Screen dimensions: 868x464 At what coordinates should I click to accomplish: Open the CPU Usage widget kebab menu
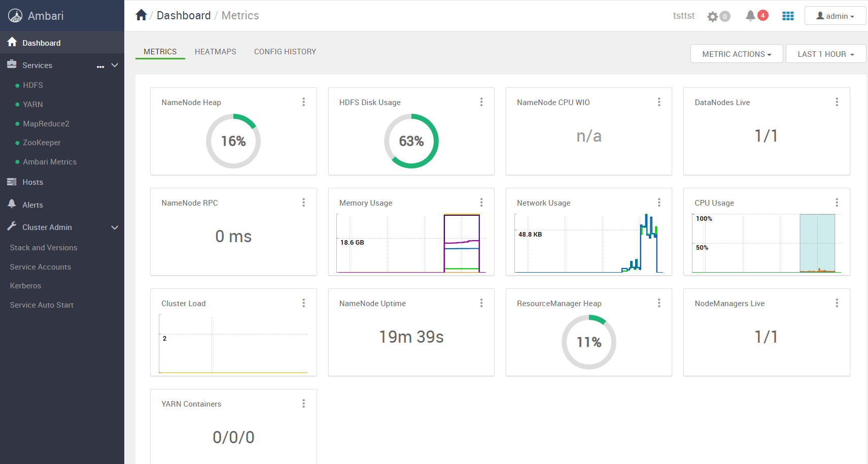pyautogui.click(x=837, y=203)
